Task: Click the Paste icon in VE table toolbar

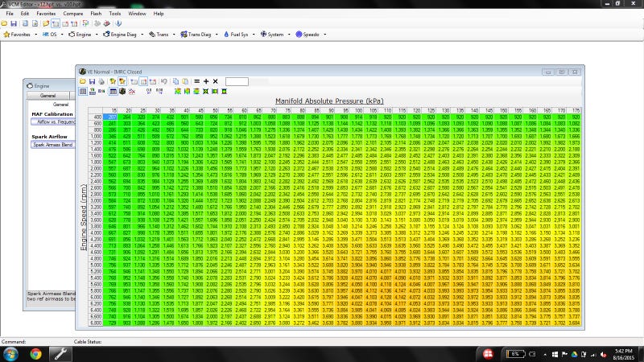Action: (x=185, y=81)
